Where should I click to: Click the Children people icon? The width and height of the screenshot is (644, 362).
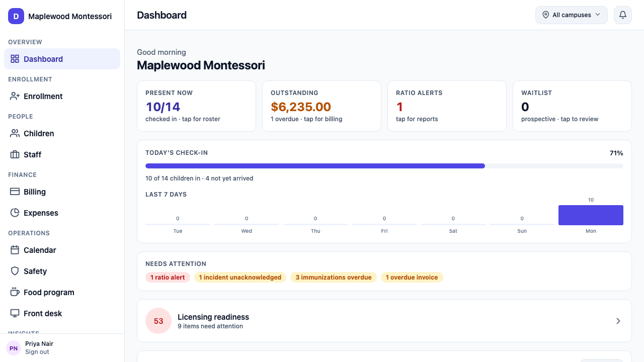click(x=15, y=133)
